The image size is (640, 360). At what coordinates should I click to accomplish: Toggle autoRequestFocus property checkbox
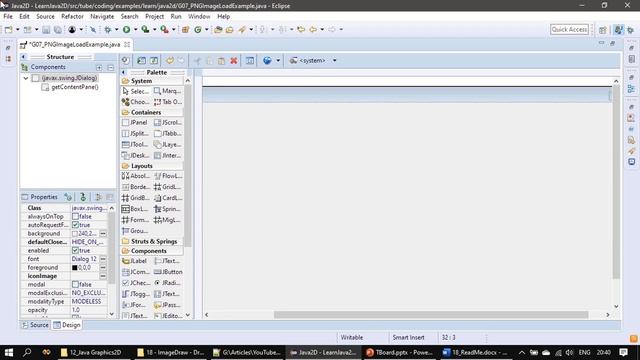click(x=75, y=225)
